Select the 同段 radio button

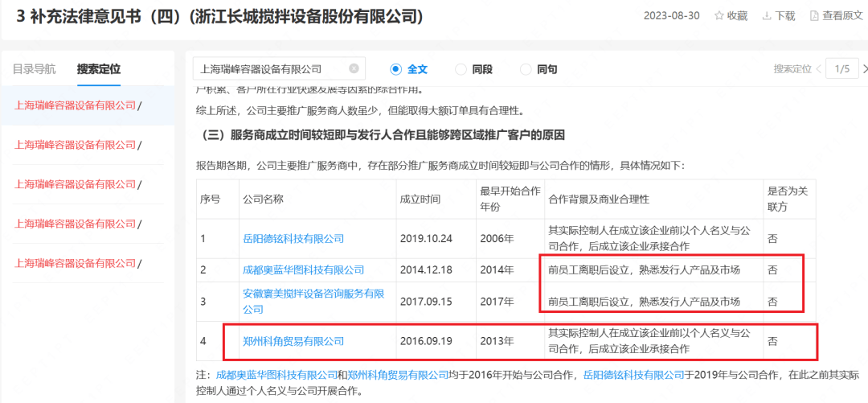pos(460,69)
